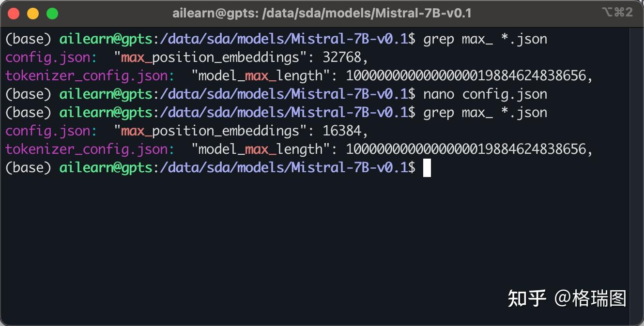Click the first "grep max_ *.json" command
Screen dimensions: 644x326
(x=485, y=39)
